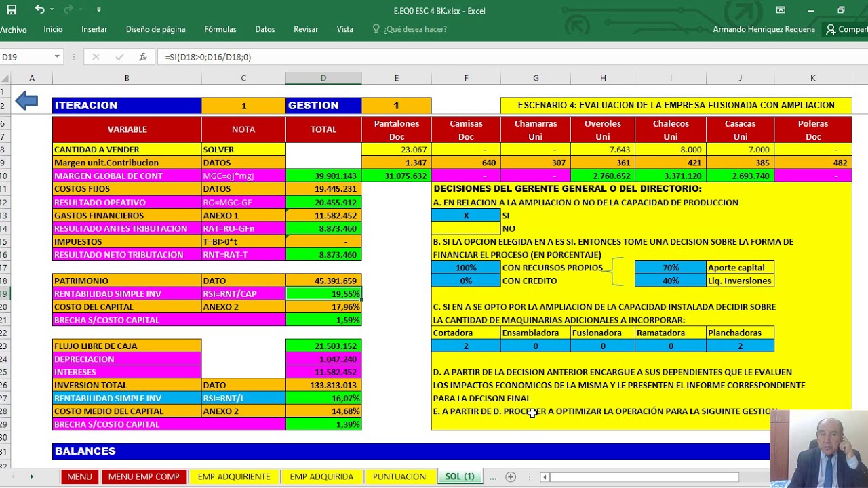The width and height of the screenshot is (868, 488).
Task: Switch to the PUNTUACION sheet tab
Action: click(399, 476)
